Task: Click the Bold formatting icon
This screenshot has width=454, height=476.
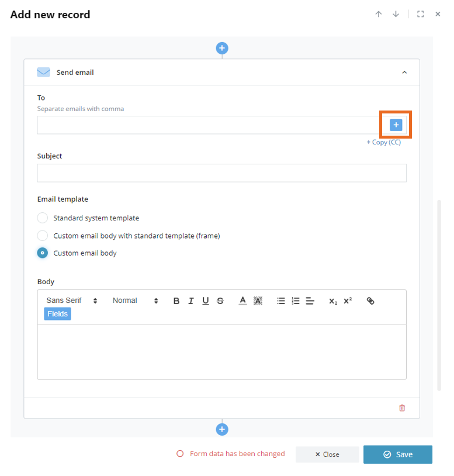Action: pyautogui.click(x=176, y=301)
